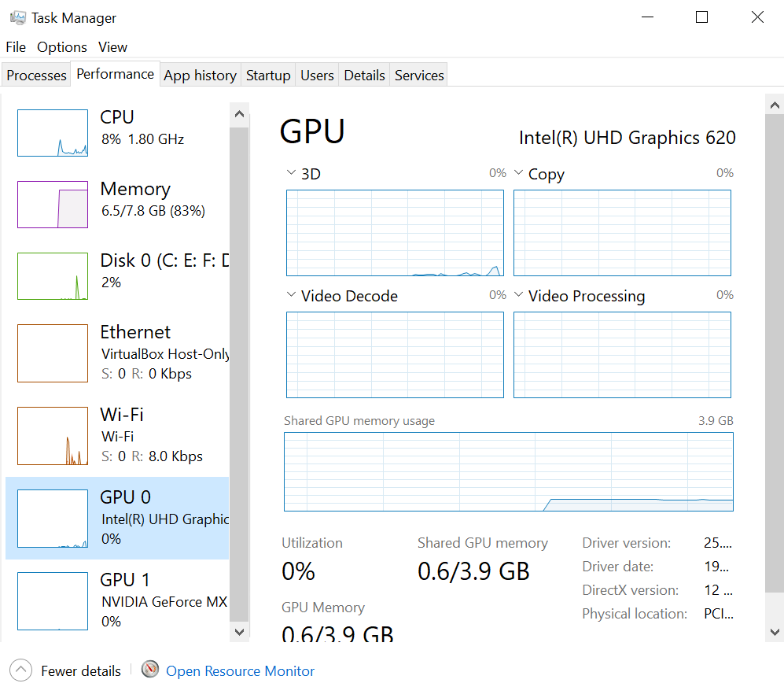Expand the Copy engine dropdown chevron
Viewport: 784px width, 698px height.
click(518, 172)
